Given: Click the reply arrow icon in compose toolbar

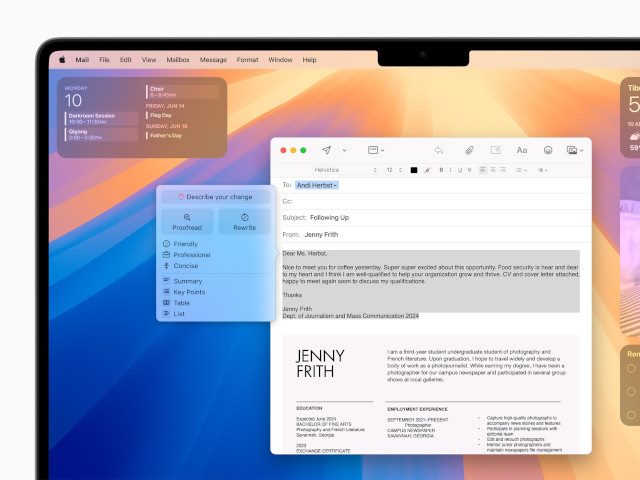Looking at the screenshot, I should [439, 150].
